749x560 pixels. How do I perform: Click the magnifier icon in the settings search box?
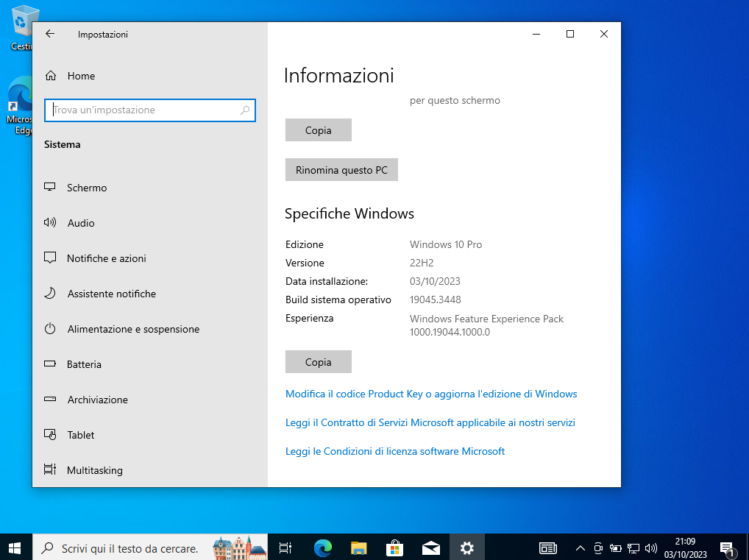[x=245, y=110]
